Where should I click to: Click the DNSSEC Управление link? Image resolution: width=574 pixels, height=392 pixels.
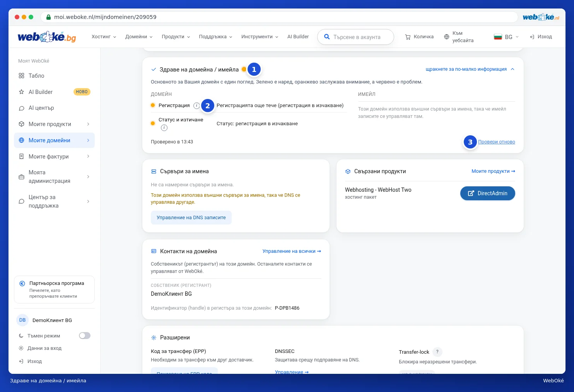pyautogui.click(x=292, y=372)
